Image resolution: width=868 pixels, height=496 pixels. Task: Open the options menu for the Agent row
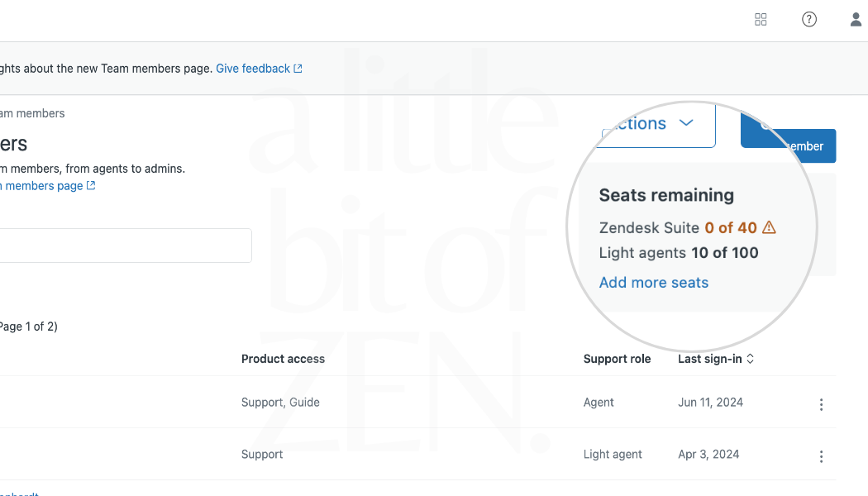[x=821, y=404]
